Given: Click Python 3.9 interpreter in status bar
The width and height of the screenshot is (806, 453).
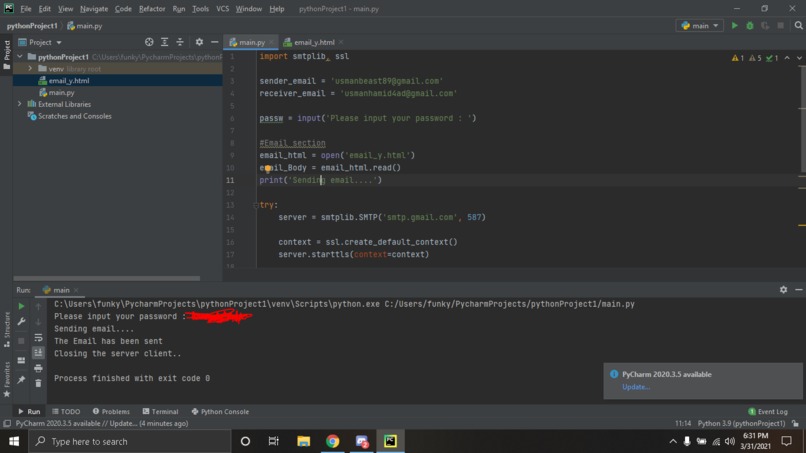Looking at the screenshot, I should pos(741,424).
